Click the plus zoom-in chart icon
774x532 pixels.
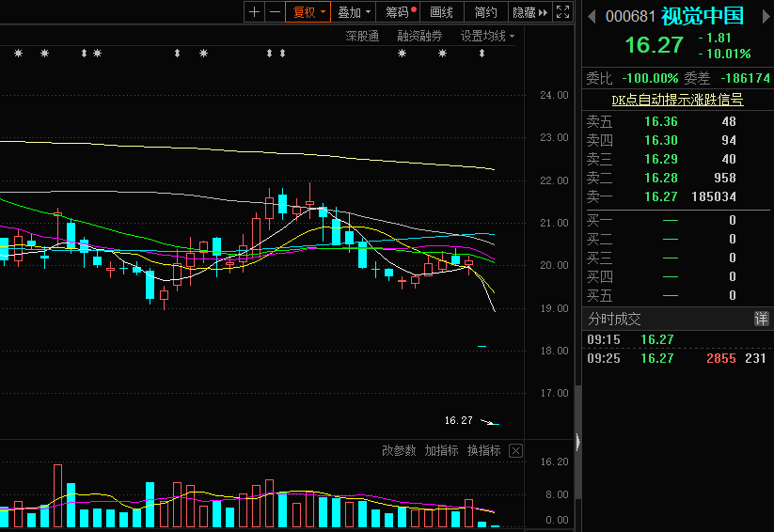point(254,12)
